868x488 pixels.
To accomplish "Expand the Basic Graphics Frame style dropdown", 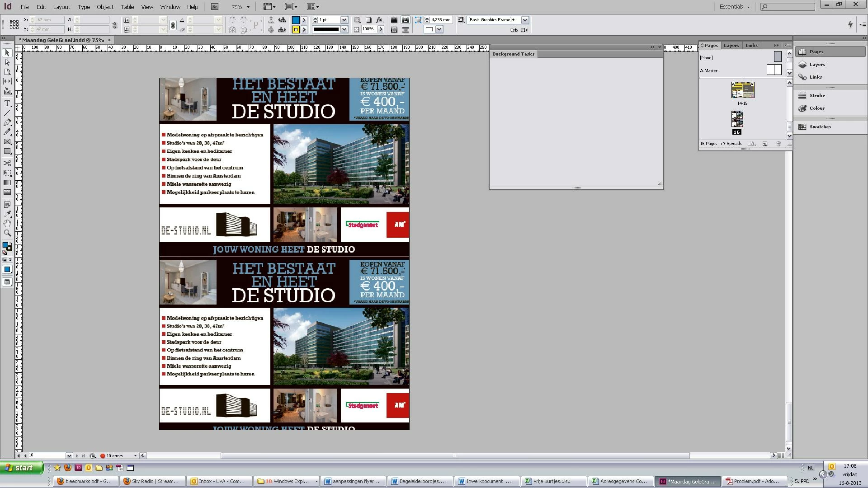I will tap(525, 20).
